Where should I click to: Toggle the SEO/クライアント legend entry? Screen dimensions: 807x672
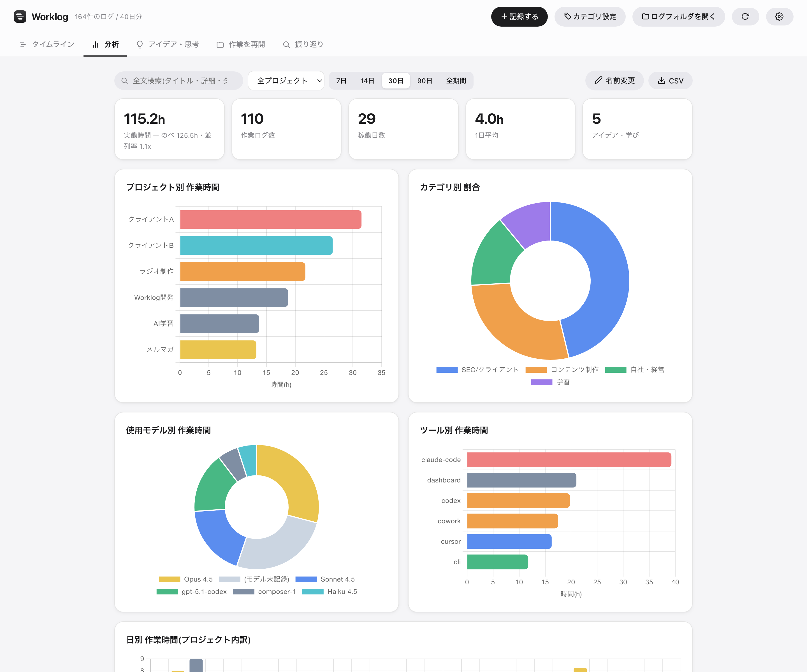click(x=477, y=369)
